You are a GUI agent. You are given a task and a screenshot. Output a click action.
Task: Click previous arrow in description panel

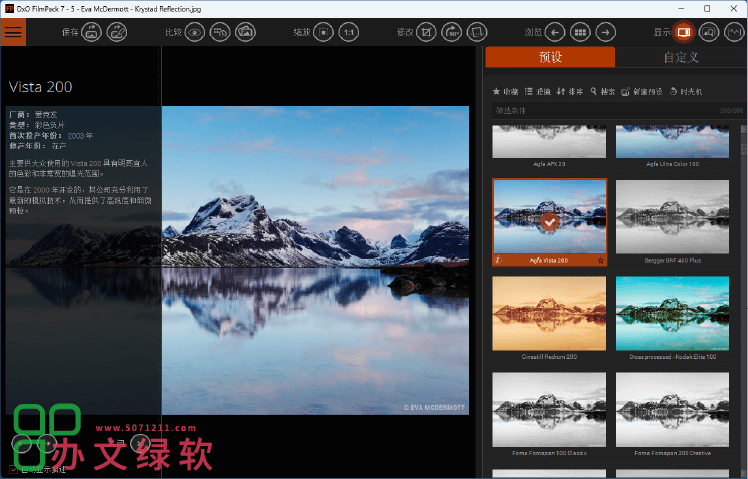tap(21, 444)
